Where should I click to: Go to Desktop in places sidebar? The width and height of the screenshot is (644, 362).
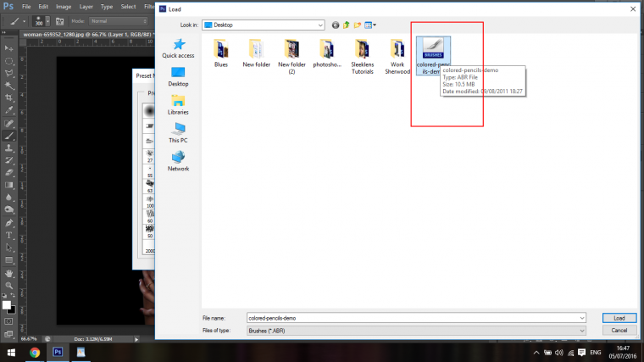178,77
